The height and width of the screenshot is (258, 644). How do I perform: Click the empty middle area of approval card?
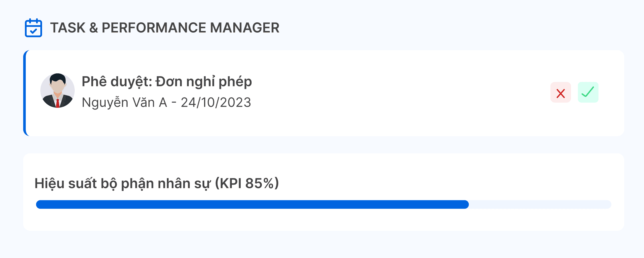pos(401,93)
